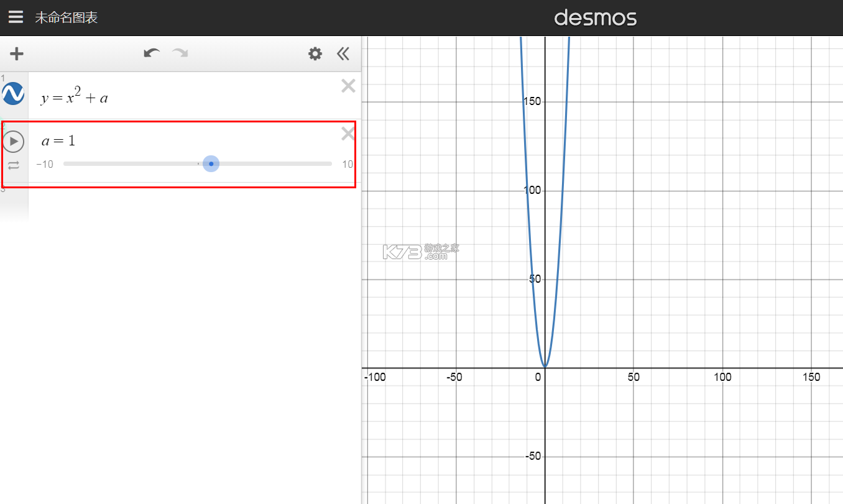
Task: Play the slider animation for a
Action: tap(13, 142)
